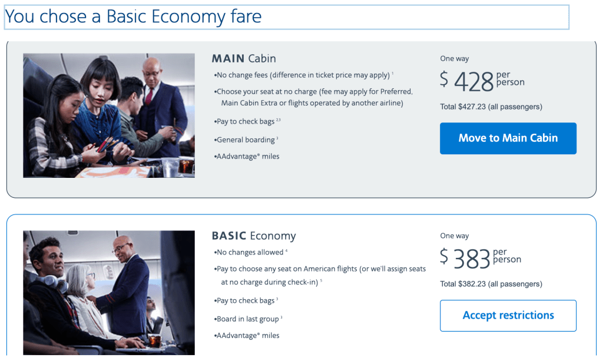Select the 'You chose a Basic Economy fare' heading
The image size is (603, 364).
pyautogui.click(x=133, y=16)
